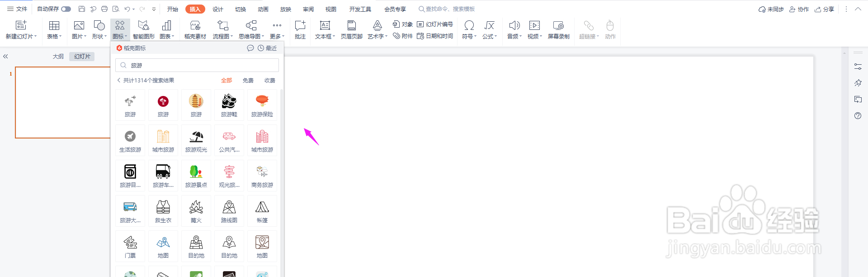Expand the 更多 options

click(277, 30)
